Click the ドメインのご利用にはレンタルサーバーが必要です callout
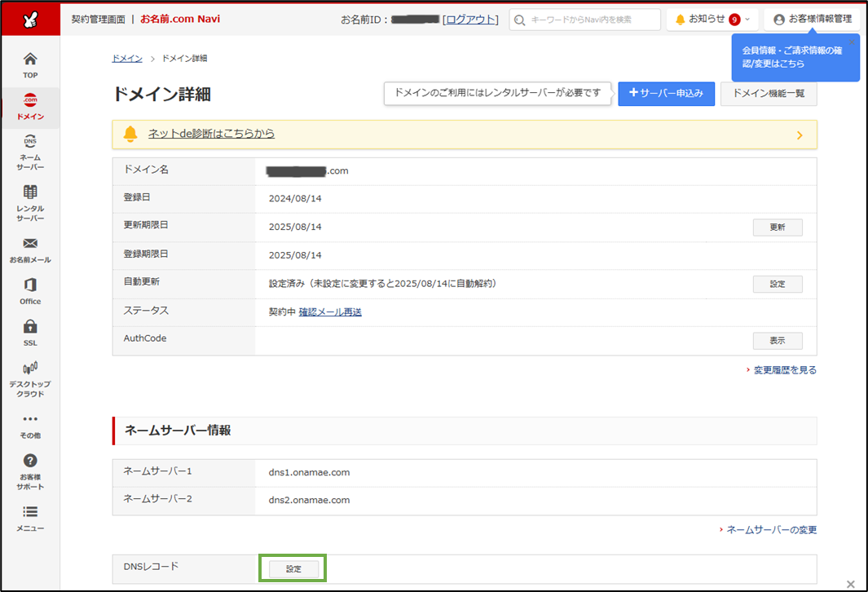868x592 pixels. (x=498, y=93)
